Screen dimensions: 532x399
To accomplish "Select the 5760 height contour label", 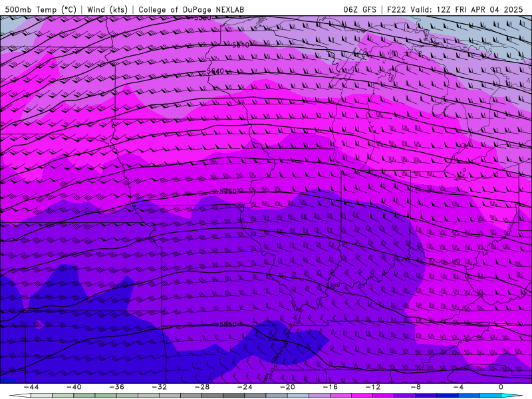I will click(228, 192).
